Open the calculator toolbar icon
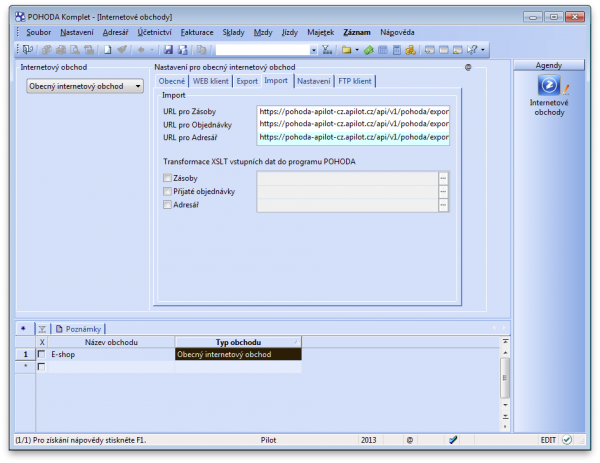600x463 pixels. coord(397,50)
